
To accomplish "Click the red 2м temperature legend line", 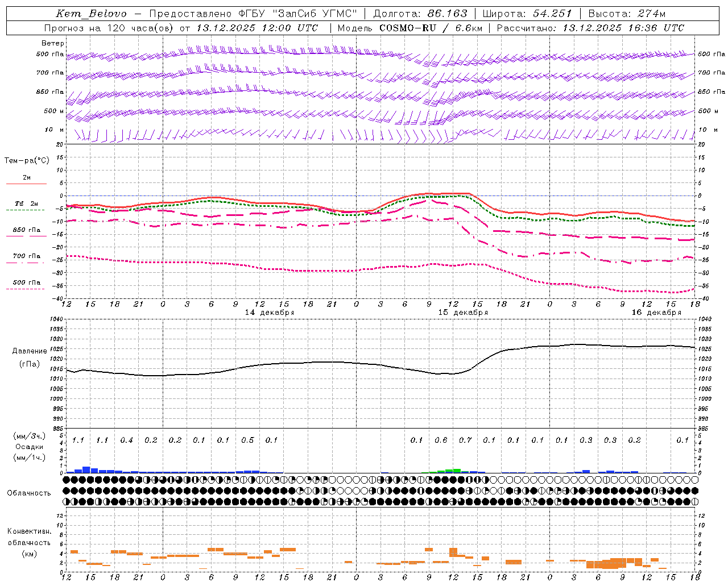I will coord(26,184).
